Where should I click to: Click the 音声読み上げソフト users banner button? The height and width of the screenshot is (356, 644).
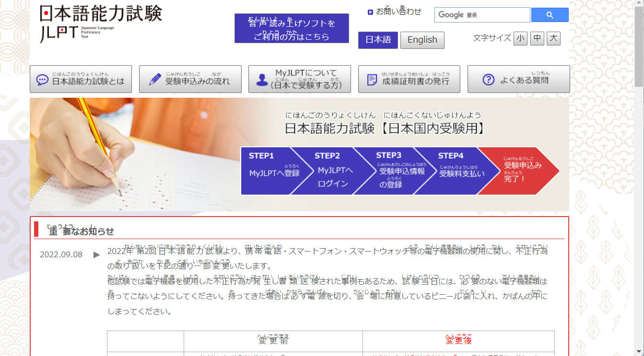(x=292, y=28)
